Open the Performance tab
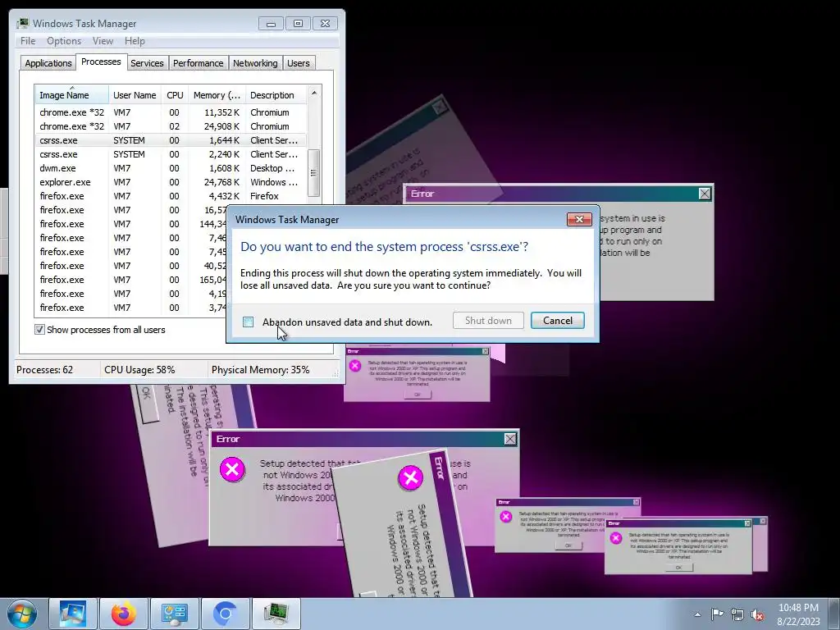The image size is (840, 630). click(x=199, y=63)
